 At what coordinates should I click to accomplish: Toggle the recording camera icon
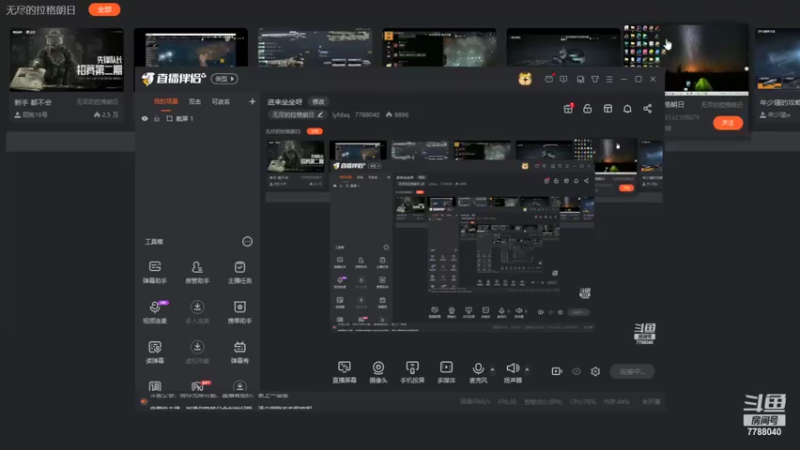[x=557, y=371]
